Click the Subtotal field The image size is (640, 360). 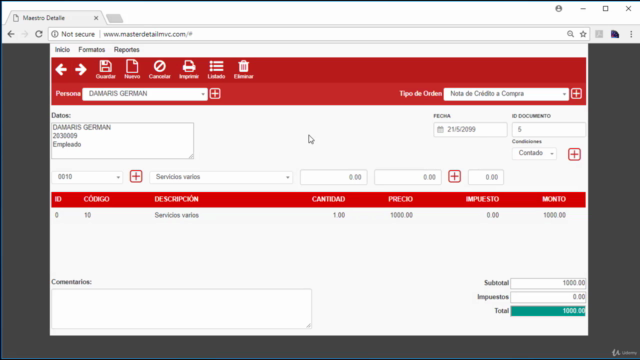point(548,283)
